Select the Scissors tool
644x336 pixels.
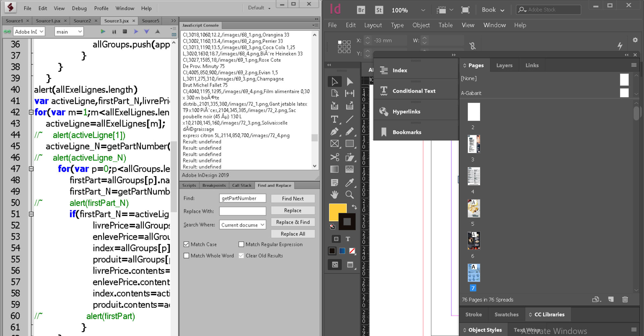(x=334, y=157)
